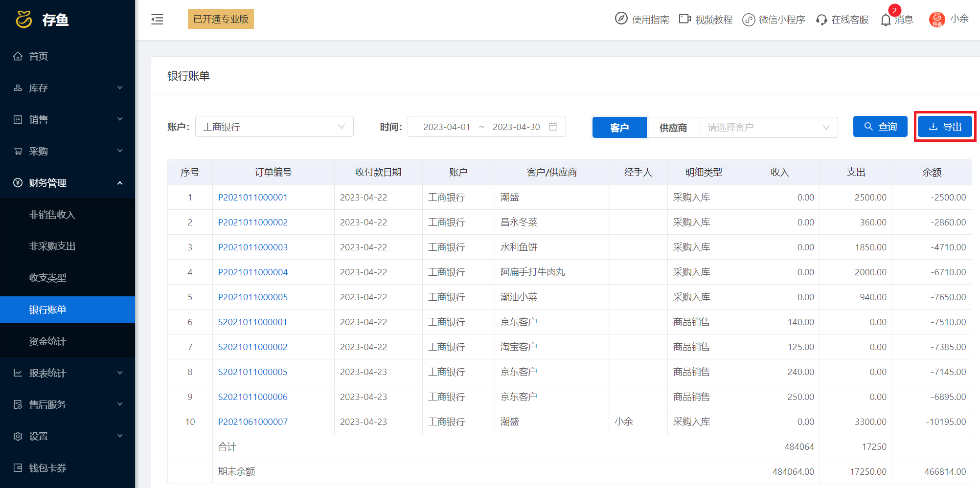This screenshot has height=488, width=980.
Task: Open order P2021011000005 link
Action: coord(252,297)
